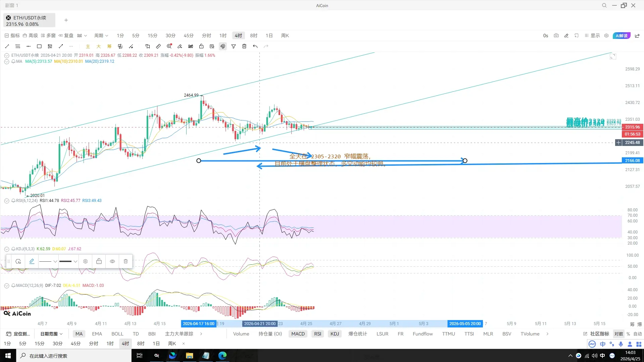Screen dimensions: 644x362
Task: Open the Edge browser from the taskbar
Action: 222,356
